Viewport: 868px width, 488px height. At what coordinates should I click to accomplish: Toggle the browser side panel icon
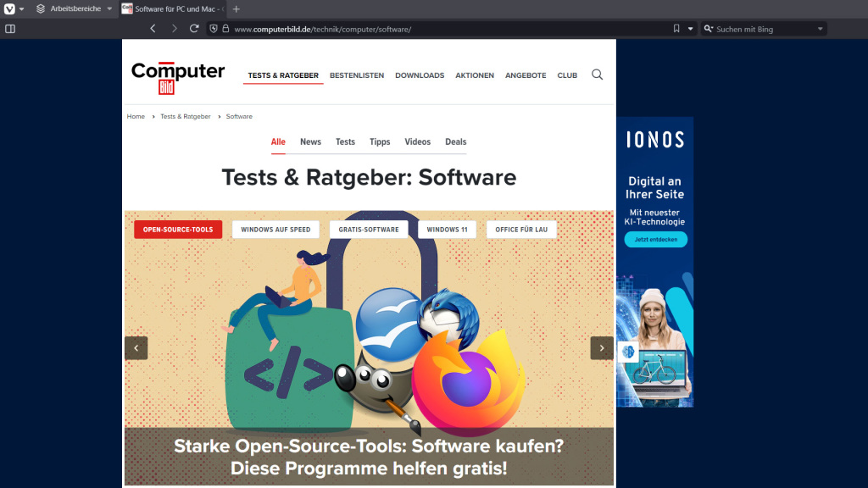[10, 29]
